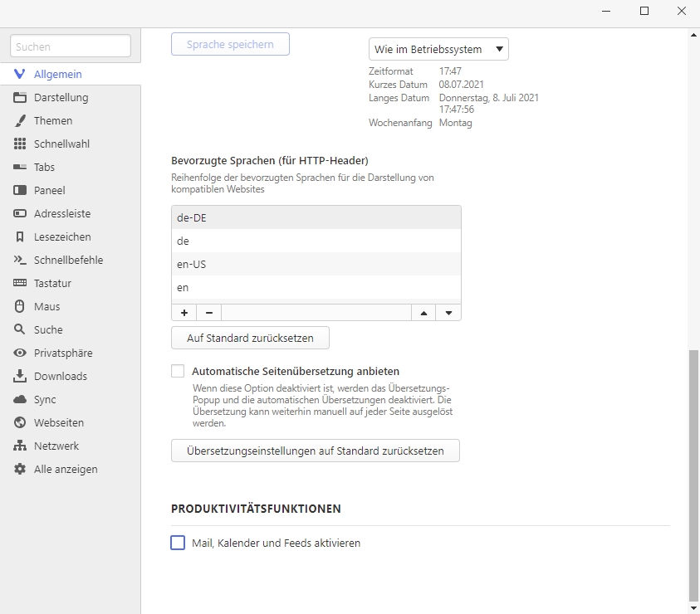Click Übersetzungseinstellungen auf Standard zurücksetzen
The width and height of the screenshot is (700, 614).
click(x=316, y=451)
